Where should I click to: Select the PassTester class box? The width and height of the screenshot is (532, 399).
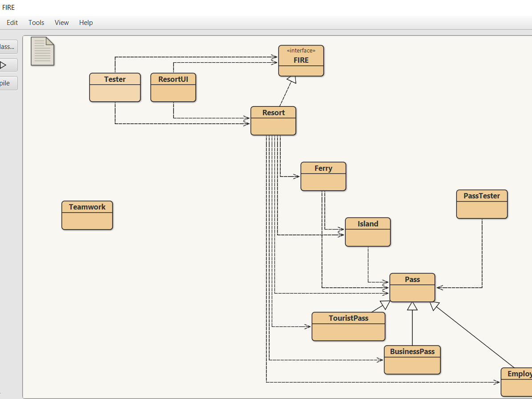pos(482,204)
